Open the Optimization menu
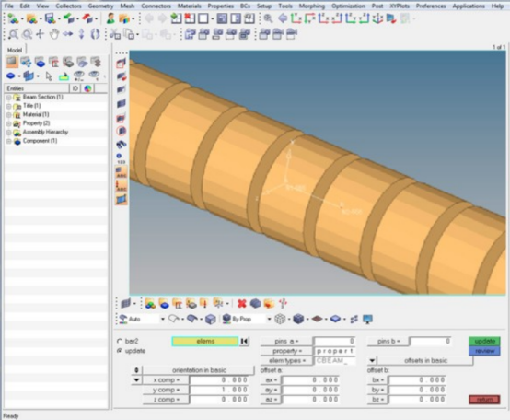The image size is (510, 420). point(348,6)
